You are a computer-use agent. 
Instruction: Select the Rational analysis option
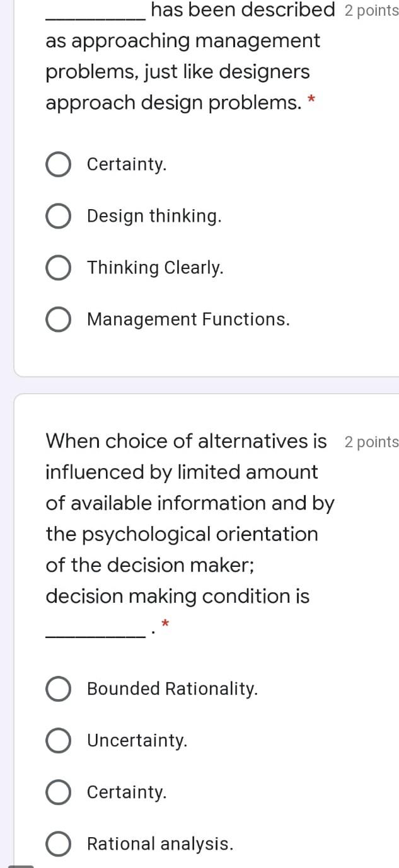click(x=59, y=843)
